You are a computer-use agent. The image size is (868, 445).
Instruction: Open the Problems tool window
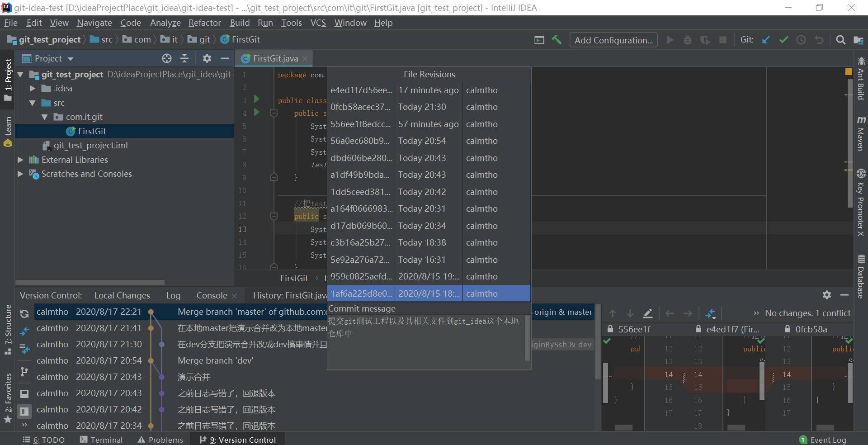160,440
